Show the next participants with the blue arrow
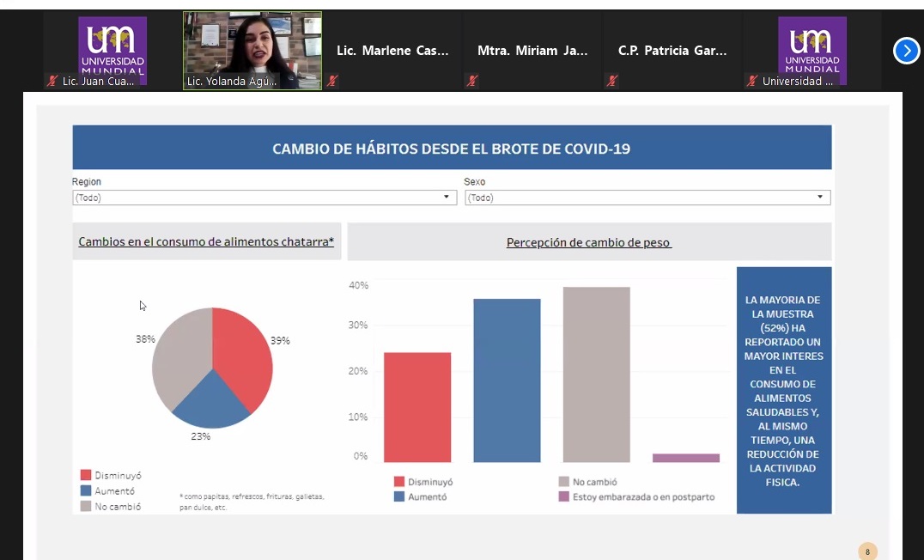Screen dimensions: 924x560 (906, 52)
